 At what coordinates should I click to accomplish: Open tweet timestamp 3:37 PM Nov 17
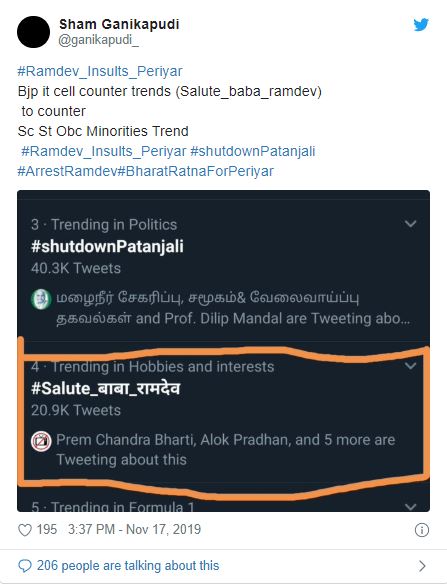coord(134,530)
